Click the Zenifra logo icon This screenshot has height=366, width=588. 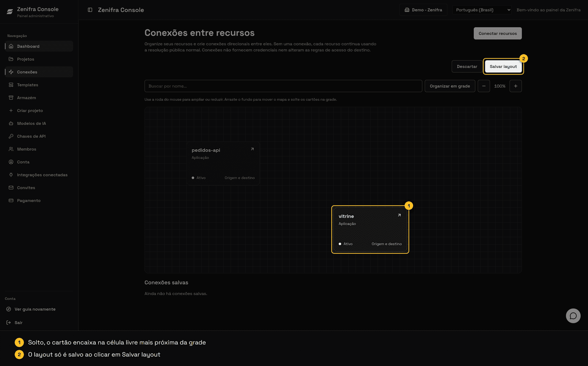[x=10, y=12]
